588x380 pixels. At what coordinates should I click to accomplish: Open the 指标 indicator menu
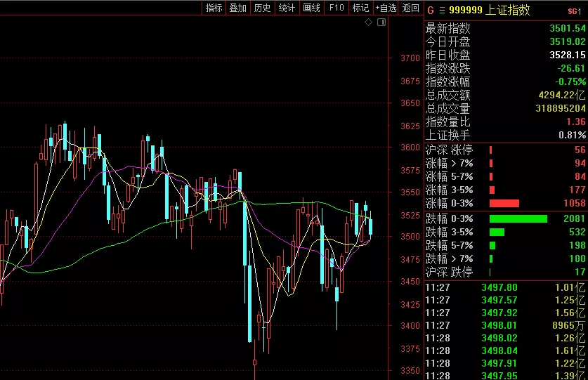(x=214, y=8)
